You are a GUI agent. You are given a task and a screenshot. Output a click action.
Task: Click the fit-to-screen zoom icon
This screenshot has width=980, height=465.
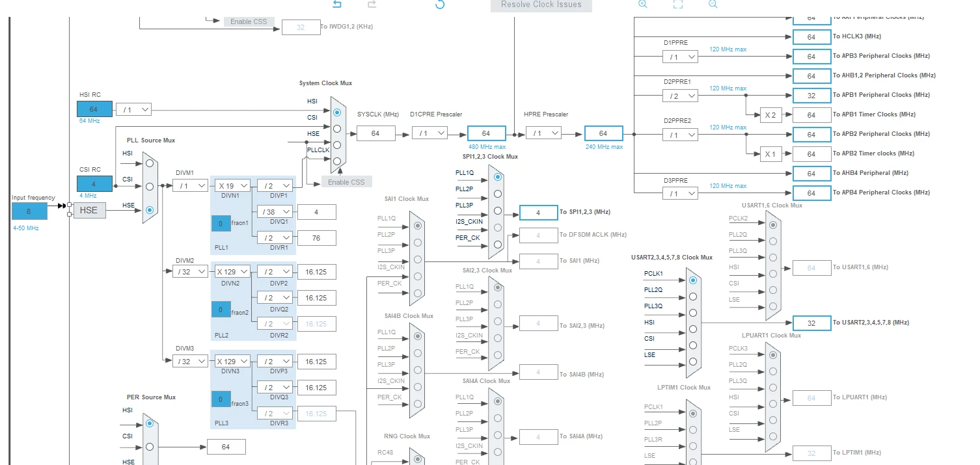(x=678, y=5)
